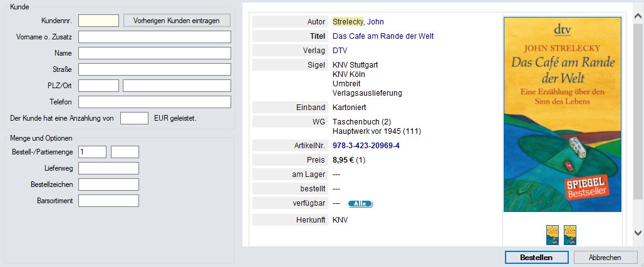Follow the DTV publisher link
This screenshot has height=267, width=644.
pyautogui.click(x=340, y=51)
